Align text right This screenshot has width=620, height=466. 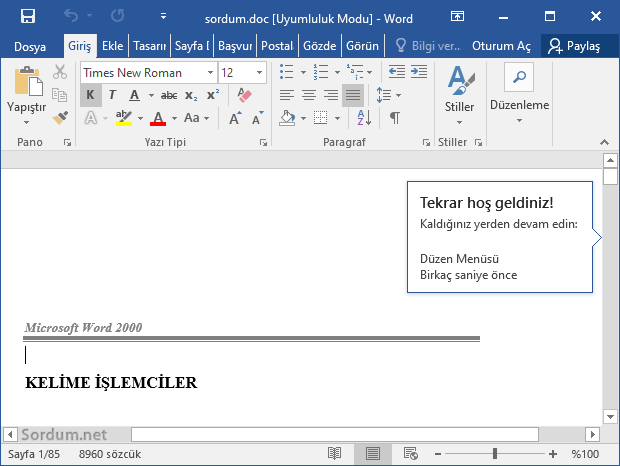coord(331,95)
